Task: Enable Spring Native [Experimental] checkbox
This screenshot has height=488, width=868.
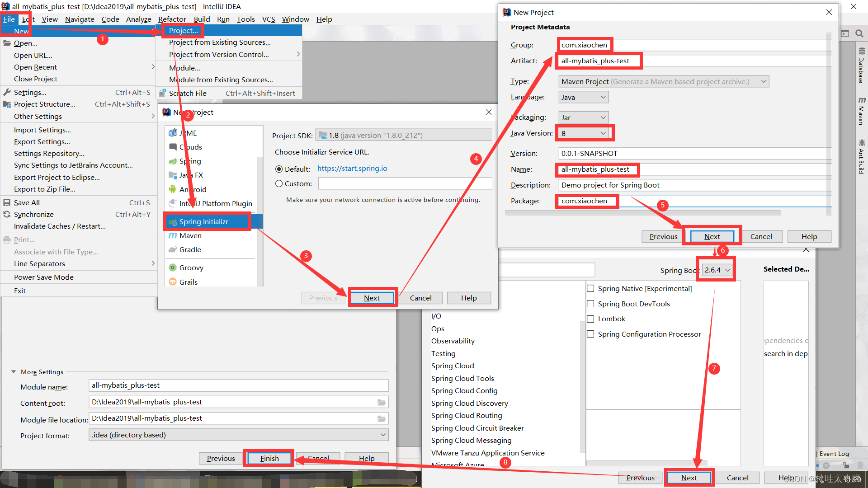Action: [x=590, y=288]
